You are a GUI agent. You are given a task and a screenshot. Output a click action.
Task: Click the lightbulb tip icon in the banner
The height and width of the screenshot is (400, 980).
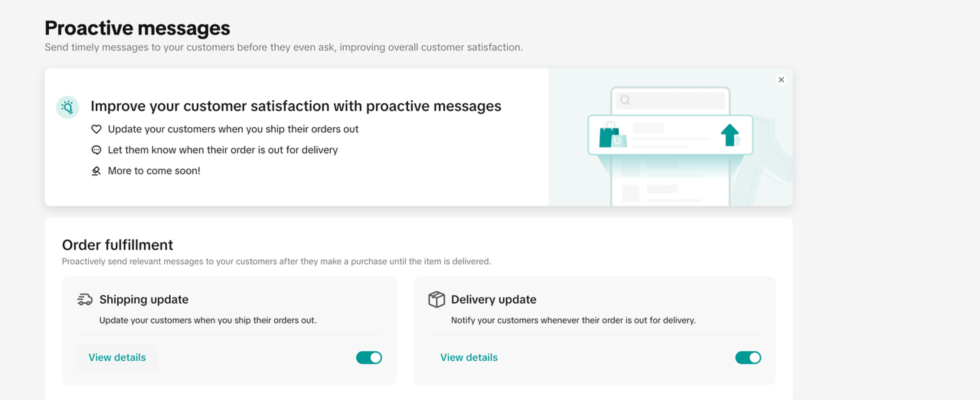click(68, 107)
